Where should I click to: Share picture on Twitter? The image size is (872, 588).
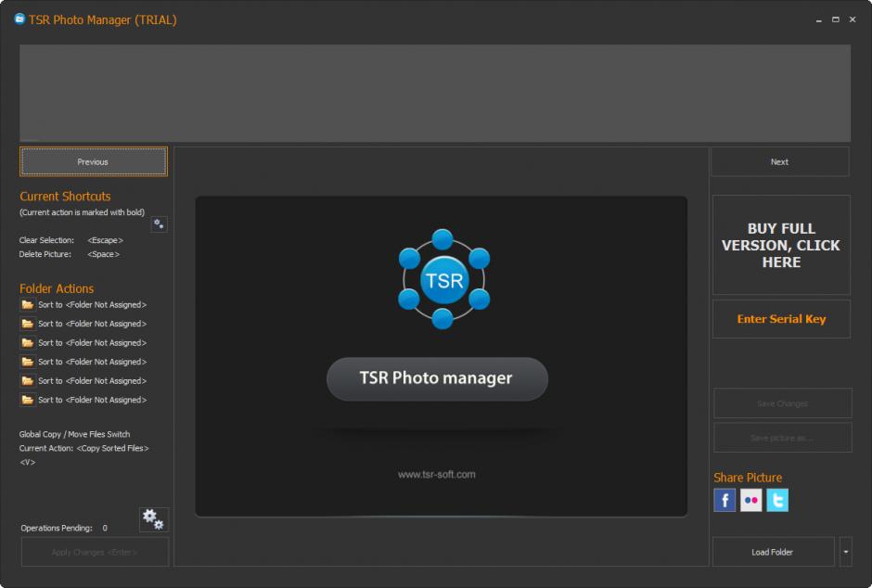pyautogui.click(x=777, y=500)
